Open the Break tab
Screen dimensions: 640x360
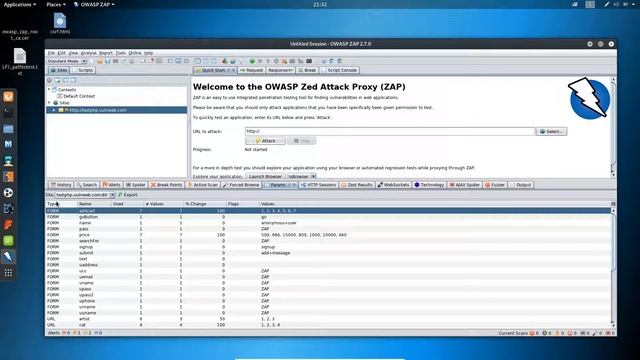point(307,70)
